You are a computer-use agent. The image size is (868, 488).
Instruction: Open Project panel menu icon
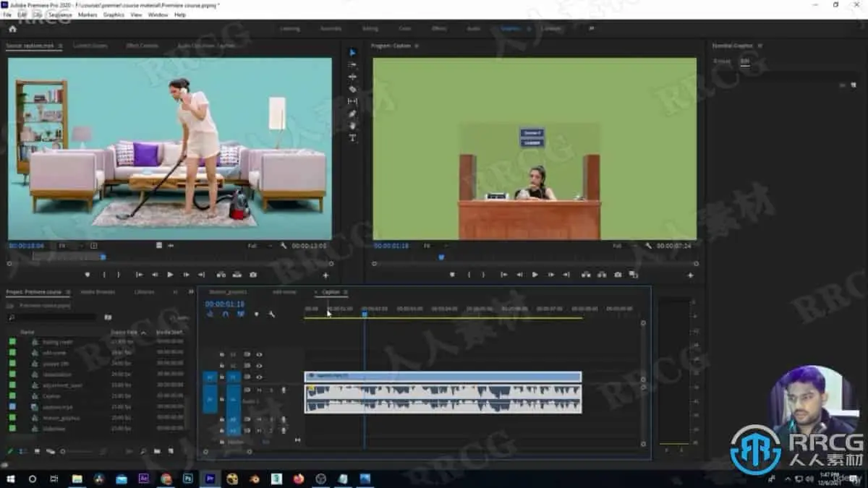click(68, 292)
